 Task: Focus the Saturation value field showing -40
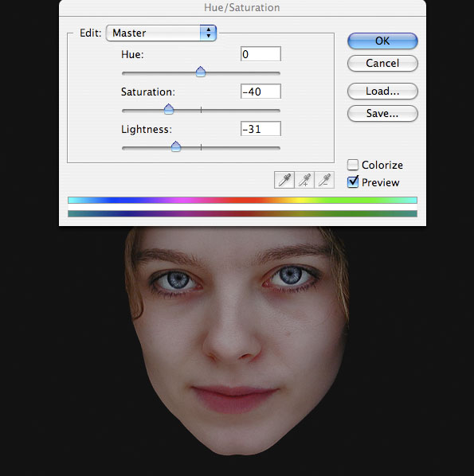click(261, 92)
